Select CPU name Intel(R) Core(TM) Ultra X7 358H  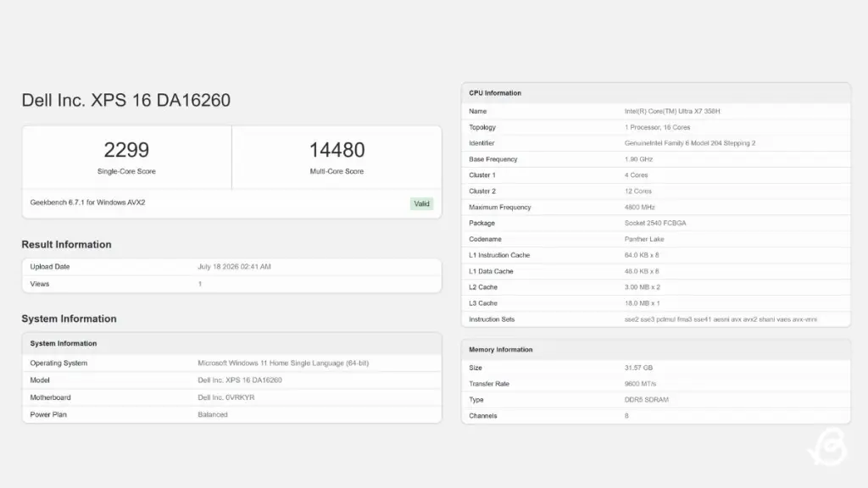click(x=672, y=111)
